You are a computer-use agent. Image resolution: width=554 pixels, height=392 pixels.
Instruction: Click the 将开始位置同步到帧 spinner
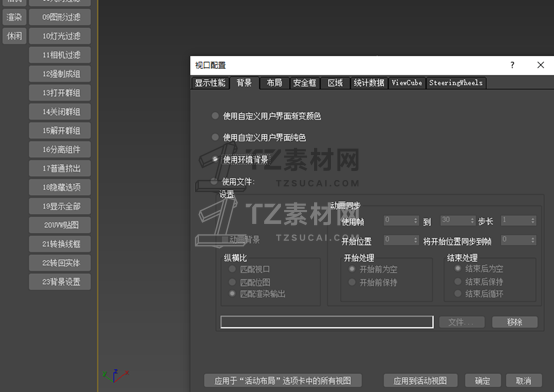tap(518, 240)
